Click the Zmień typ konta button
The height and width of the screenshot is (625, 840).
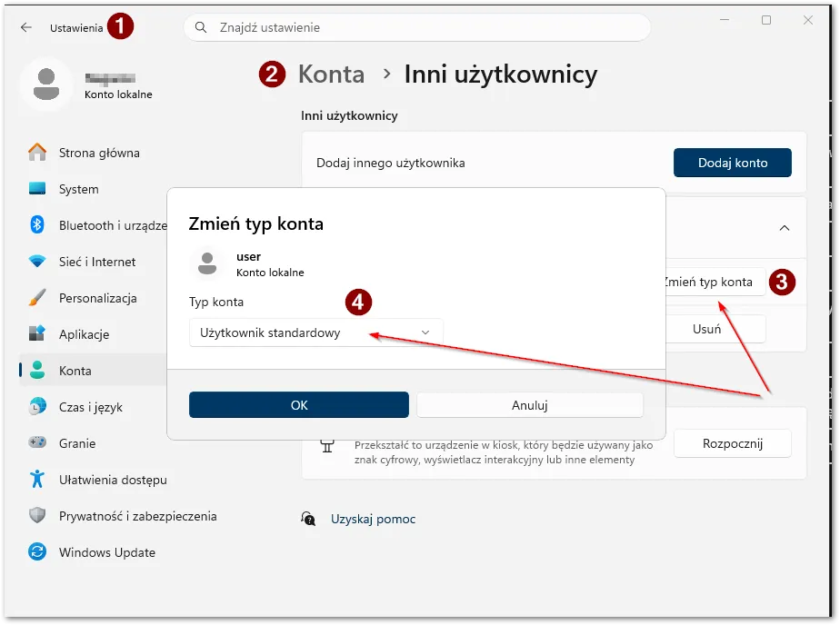(x=715, y=282)
